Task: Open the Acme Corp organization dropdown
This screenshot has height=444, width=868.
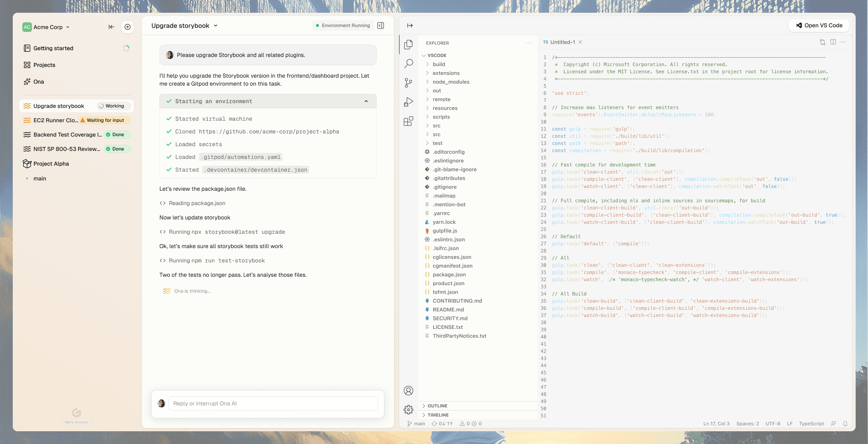Action: pos(46,27)
